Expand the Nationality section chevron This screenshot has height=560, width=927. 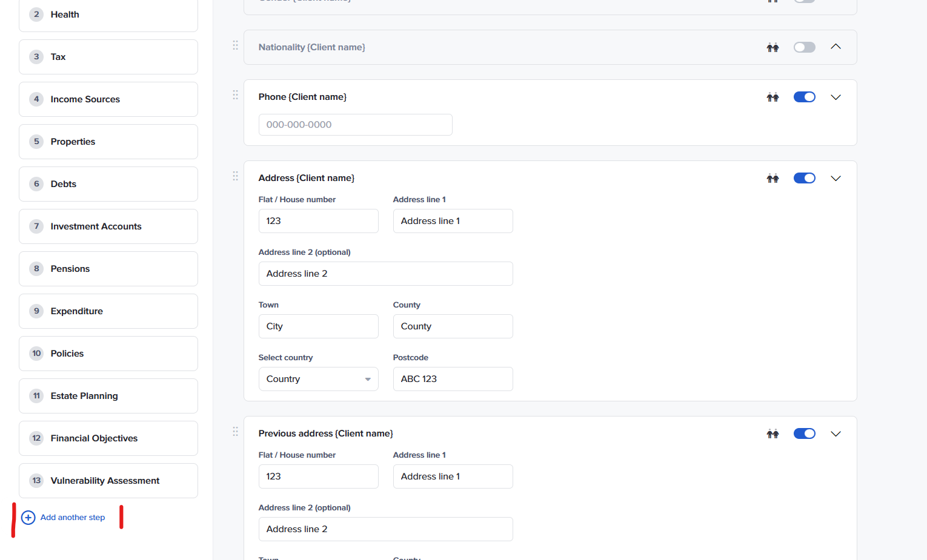836,47
